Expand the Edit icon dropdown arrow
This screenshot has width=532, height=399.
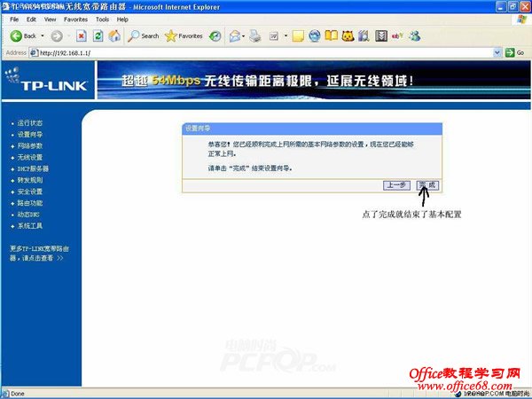286,36
